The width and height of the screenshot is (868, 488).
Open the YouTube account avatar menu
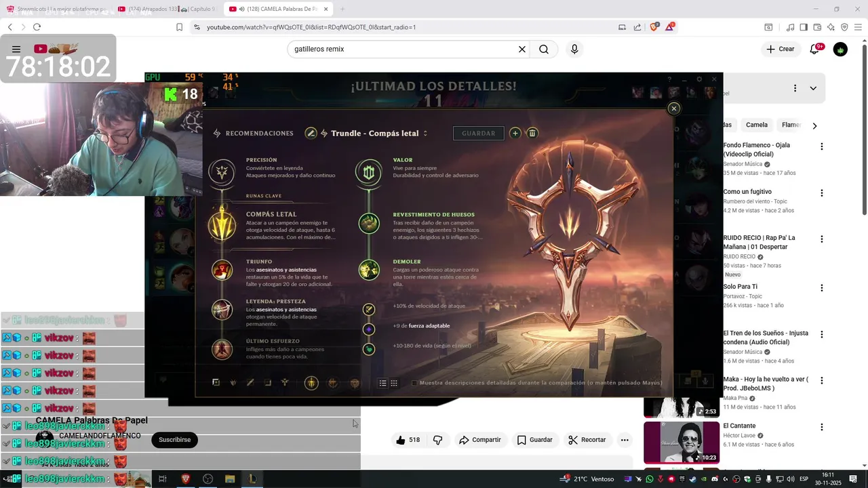tap(840, 49)
